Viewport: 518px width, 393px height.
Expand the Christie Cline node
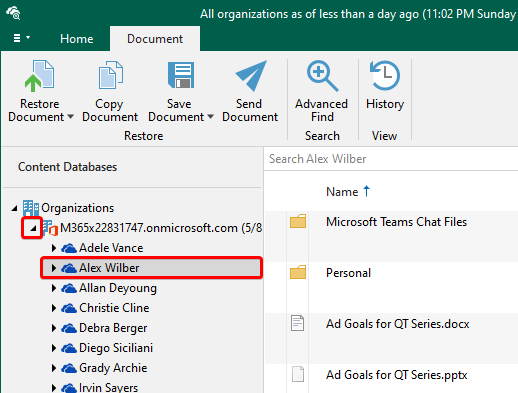click(53, 308)
